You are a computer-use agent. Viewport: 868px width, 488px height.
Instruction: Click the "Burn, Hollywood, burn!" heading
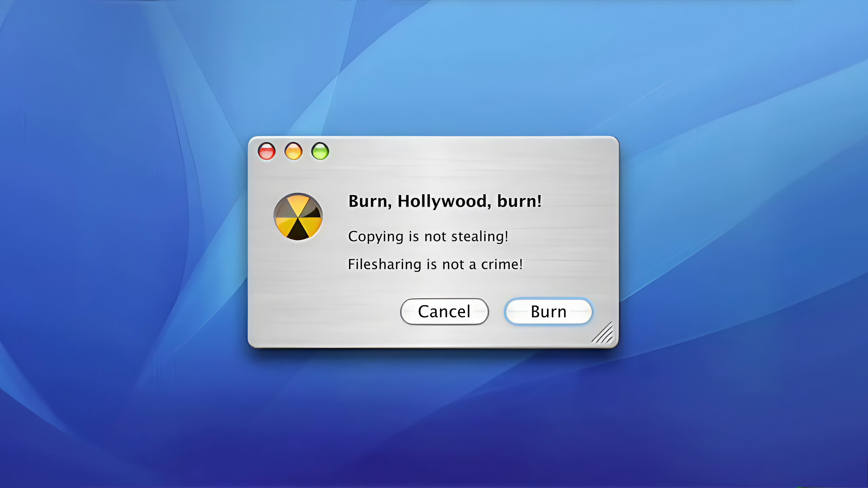(444, 201)
